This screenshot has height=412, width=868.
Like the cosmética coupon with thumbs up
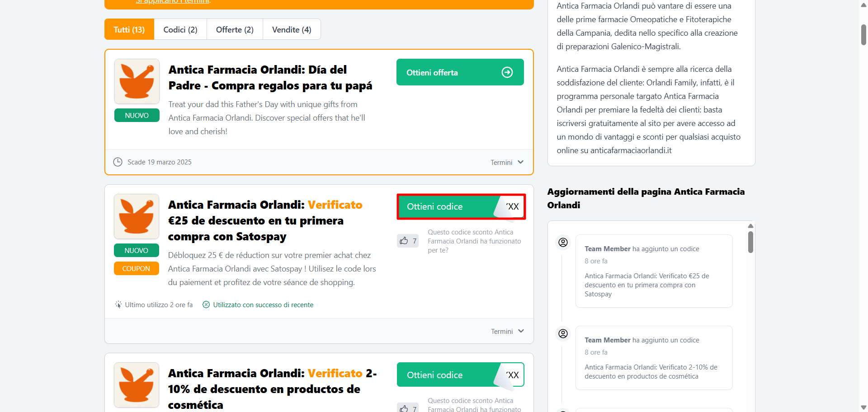[408, 408]
